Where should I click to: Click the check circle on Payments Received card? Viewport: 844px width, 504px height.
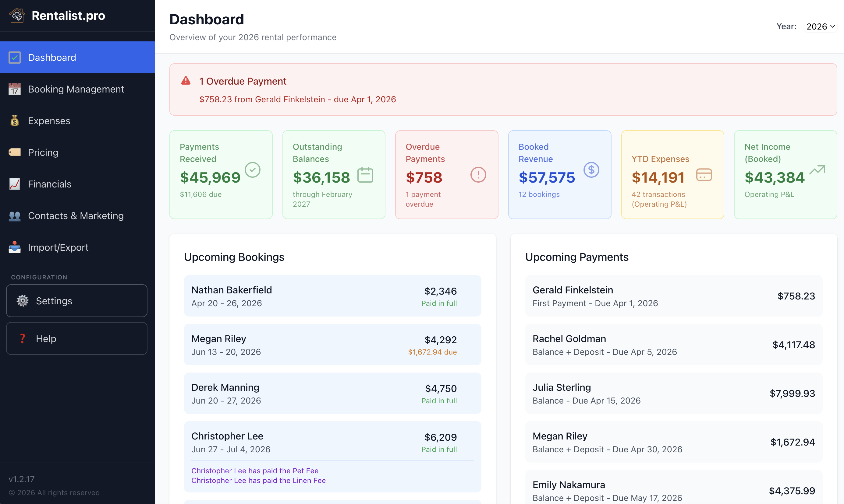[253, 170]
